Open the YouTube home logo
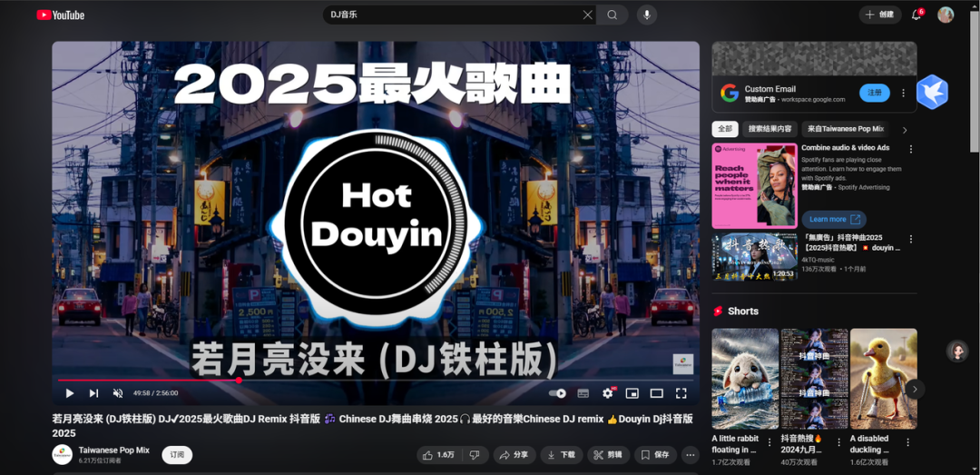Screen dimensions: 980x475 click(60, 15)
